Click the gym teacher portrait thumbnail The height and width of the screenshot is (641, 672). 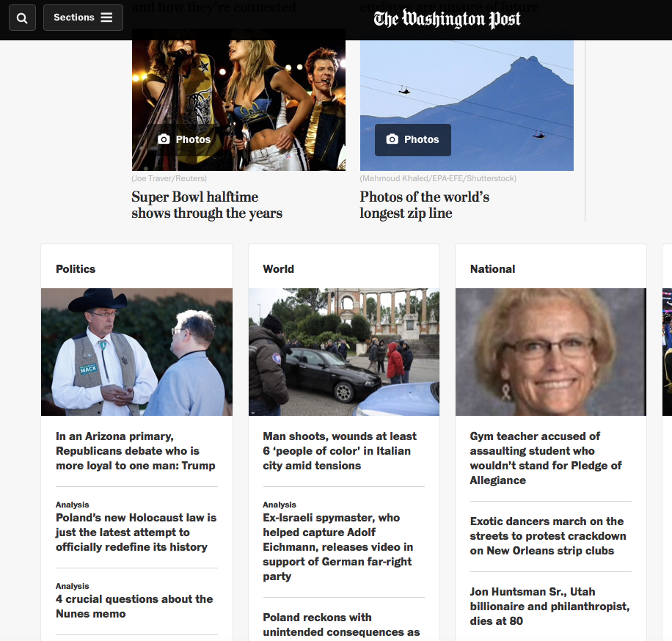click(x=551, y=352)
